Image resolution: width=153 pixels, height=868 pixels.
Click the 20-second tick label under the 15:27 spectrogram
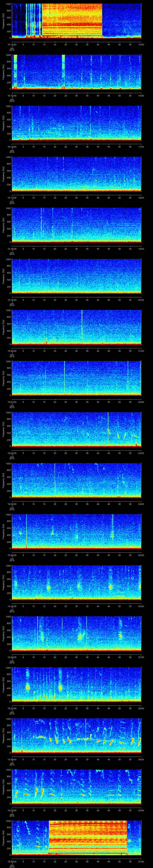click(x=55, y=708)
